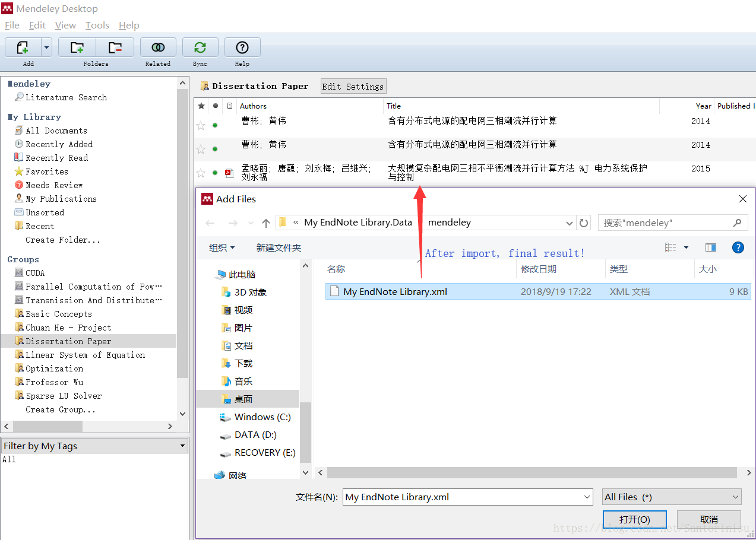
Task: Toggle favorite star for the 2015 paper
Action: click(x=201, y=173)
